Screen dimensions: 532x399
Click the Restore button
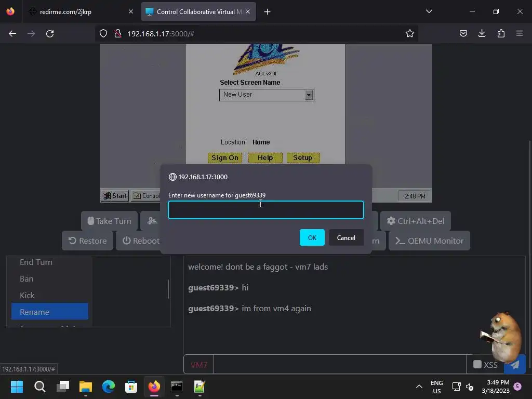click(x=87, y=241)
